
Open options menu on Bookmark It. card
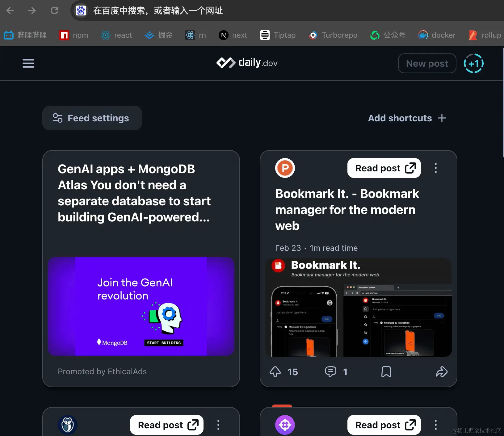point(436,168)
